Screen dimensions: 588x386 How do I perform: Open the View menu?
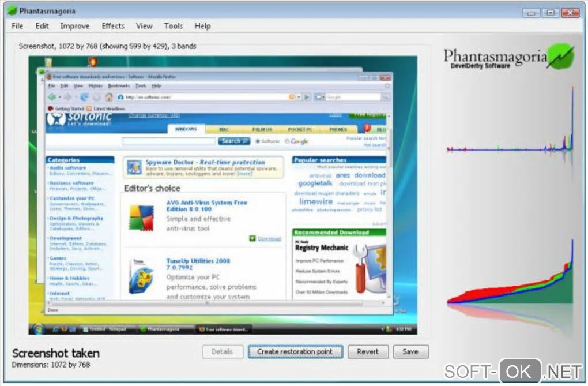click(x=144, y=26)
